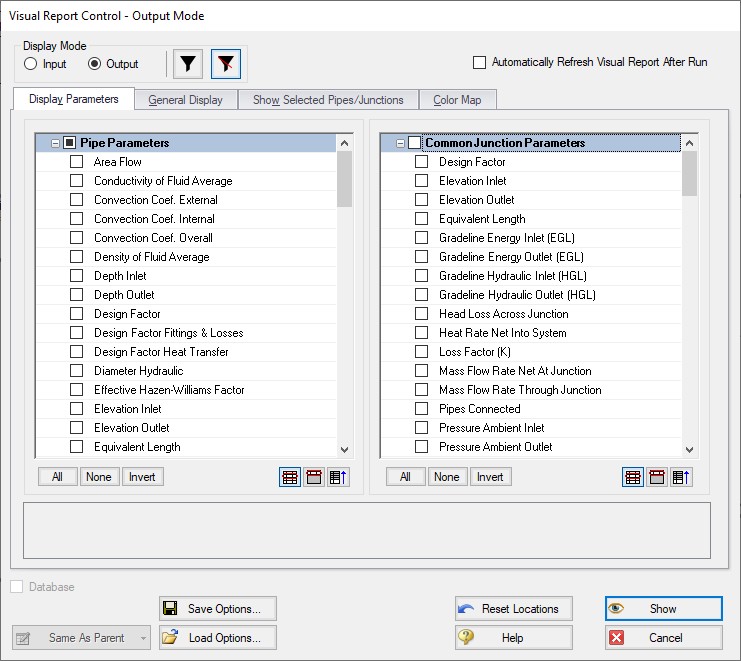Check Design Factor Heat Transfer

(76, 352)
